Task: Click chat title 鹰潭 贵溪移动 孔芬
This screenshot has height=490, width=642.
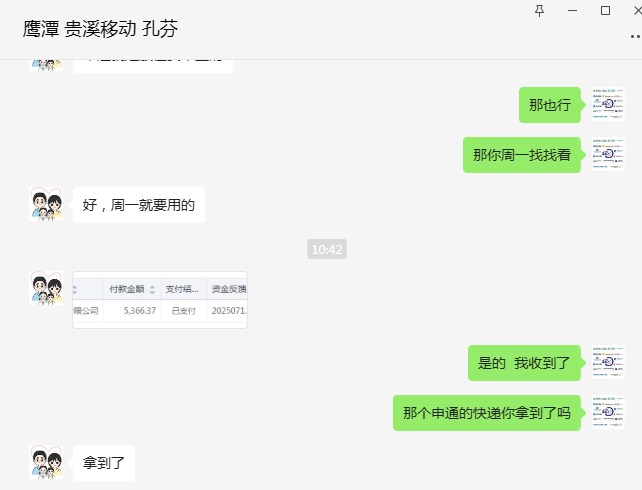Action: (100, 29)
